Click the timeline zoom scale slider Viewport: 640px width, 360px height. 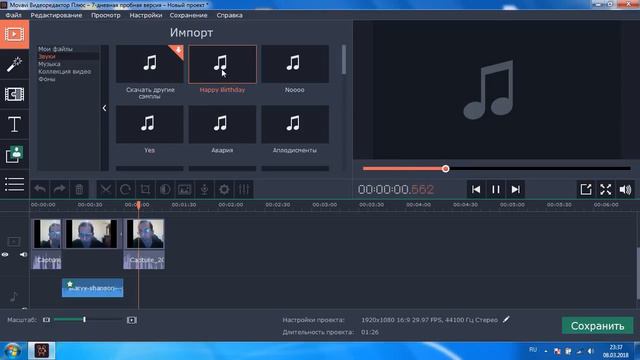click(x=88, y=320)
